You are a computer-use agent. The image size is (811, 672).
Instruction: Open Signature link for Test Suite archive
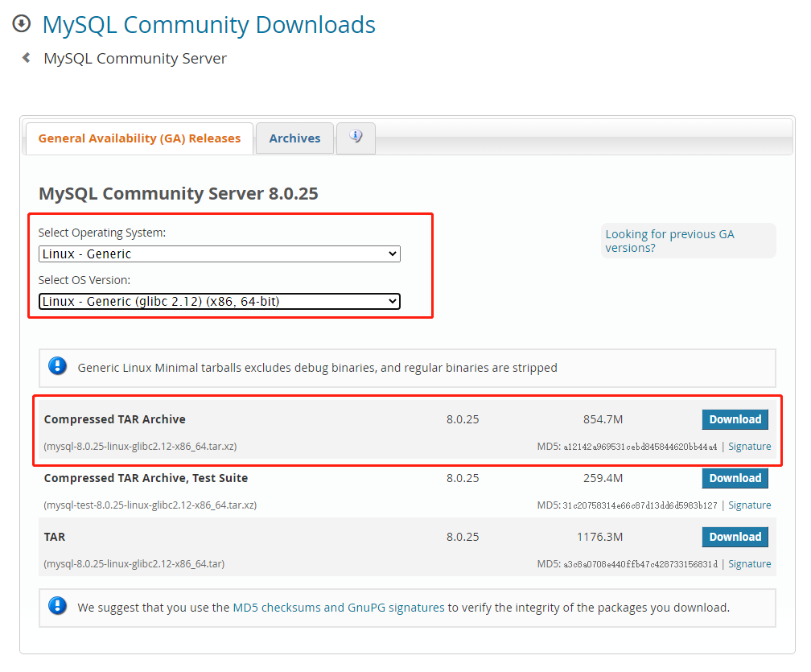749,505
